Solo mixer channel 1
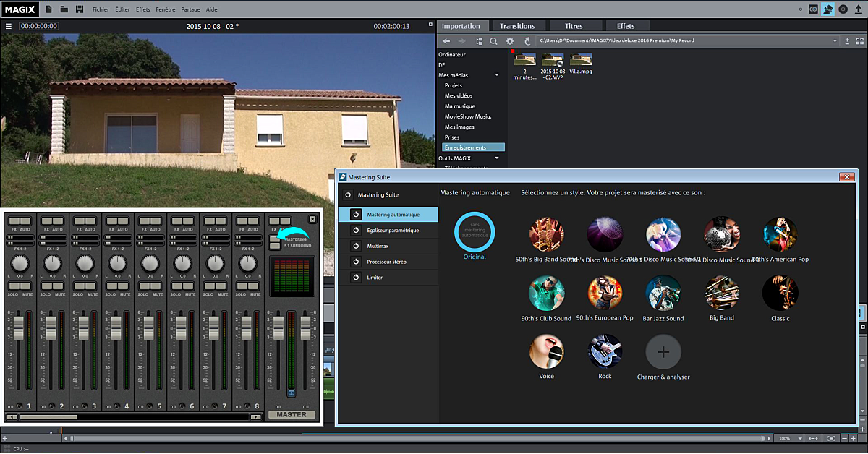Image resolution: width=868 pixels, height=454 pixels. point(14,286)
